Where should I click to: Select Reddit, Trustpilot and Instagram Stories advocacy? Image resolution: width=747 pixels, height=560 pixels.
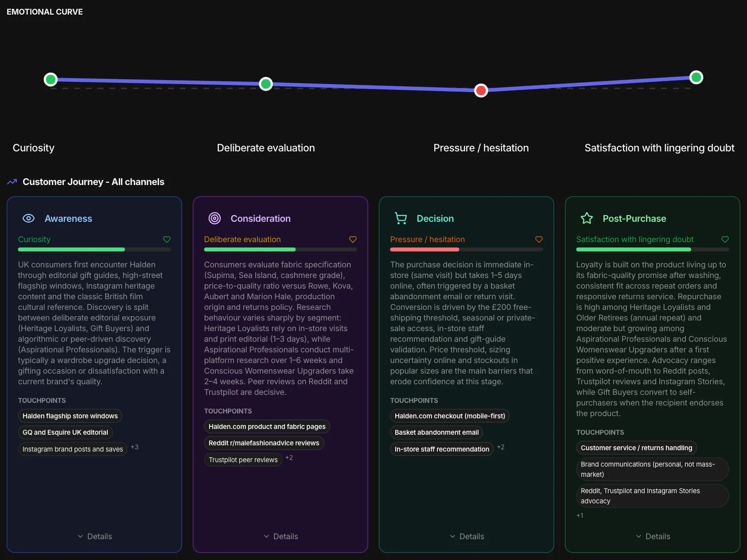click(653, 496)
